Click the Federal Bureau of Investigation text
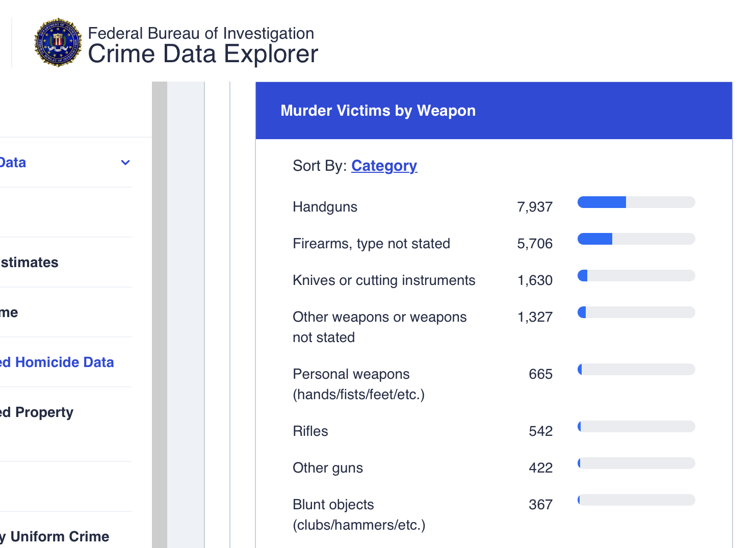The height and width of the screenshot is (548, 756). 201,33
